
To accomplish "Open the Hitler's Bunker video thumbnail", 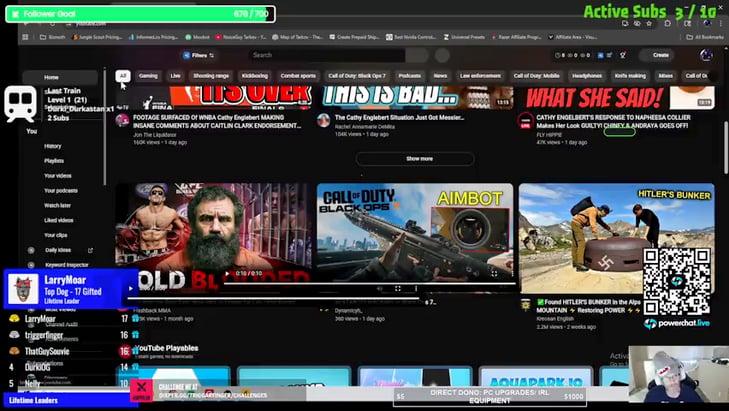I will [x=616, y=238].
